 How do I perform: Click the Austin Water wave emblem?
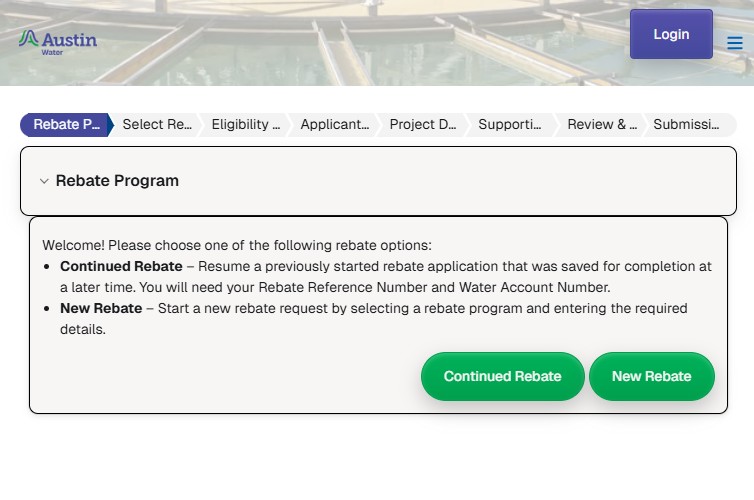[x=28, y=38]
